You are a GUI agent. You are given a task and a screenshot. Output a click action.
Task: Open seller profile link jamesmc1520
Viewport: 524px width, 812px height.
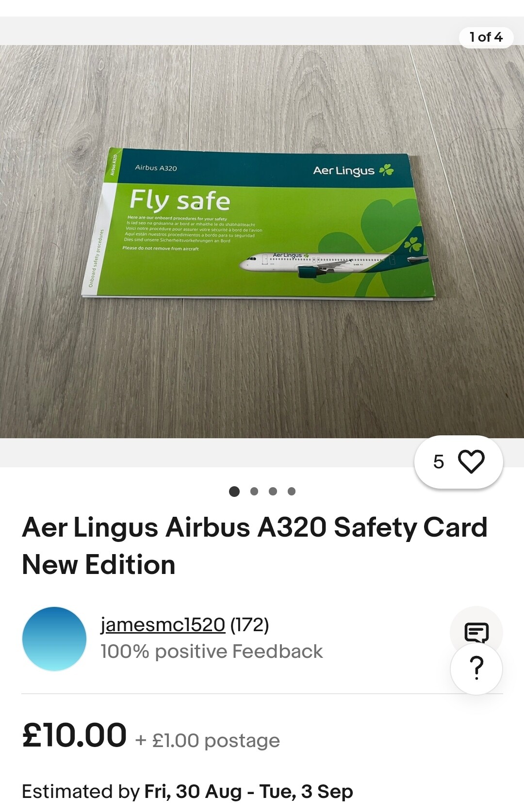(163, 624)
